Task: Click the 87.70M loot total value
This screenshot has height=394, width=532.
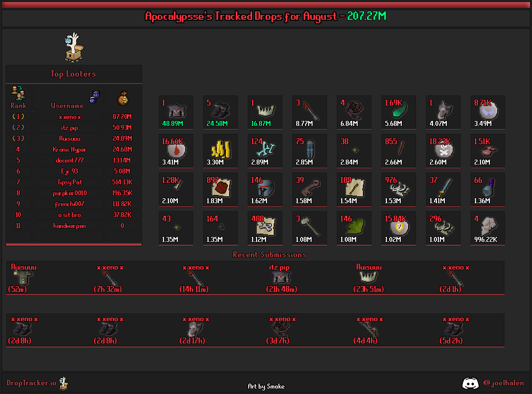Action: pos(122,117)
